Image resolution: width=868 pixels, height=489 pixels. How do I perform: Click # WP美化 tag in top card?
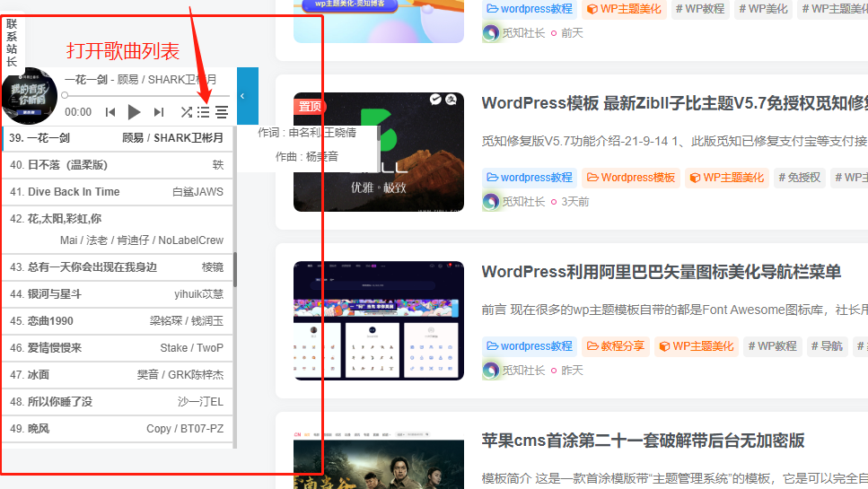pyautogui.click(x=763, y=9)
